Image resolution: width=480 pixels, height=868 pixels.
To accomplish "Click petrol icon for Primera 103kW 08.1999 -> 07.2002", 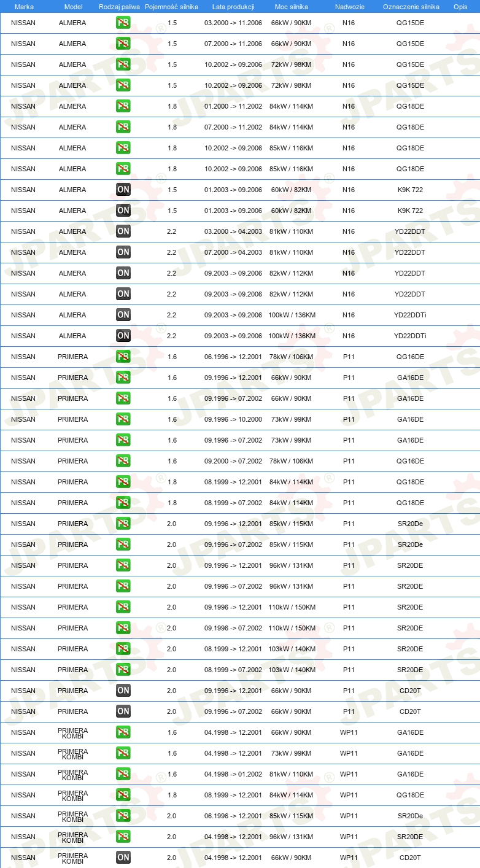I will 123,670.
